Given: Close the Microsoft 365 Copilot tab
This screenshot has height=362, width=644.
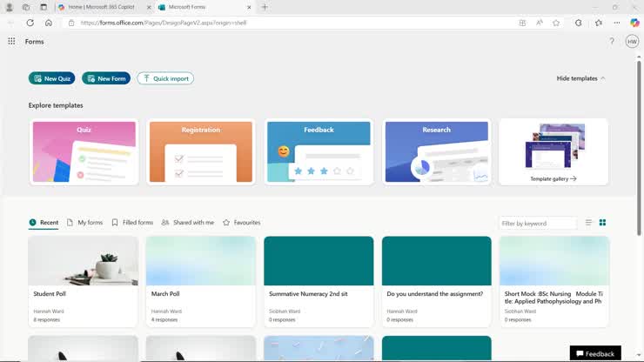Looking at the screenshot, I should pos(149,7).
